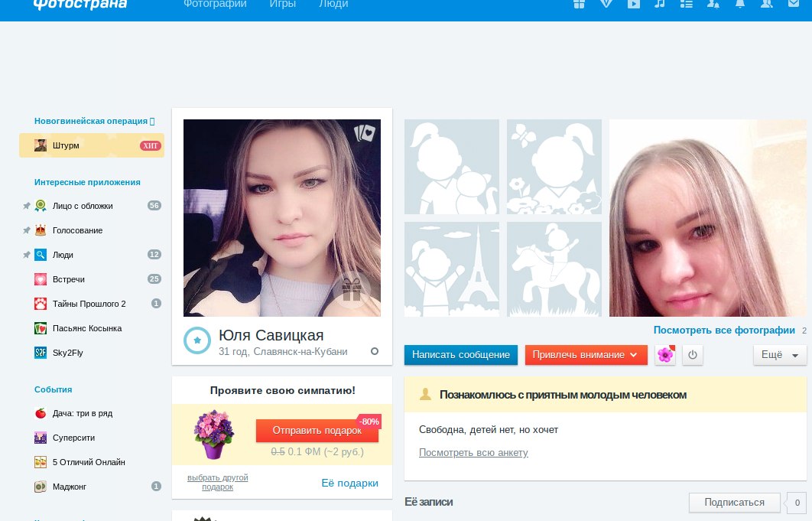This screenshot has height=521, width=812.
Task: Click the Написать сообщение button
Action: click(460, 355)
